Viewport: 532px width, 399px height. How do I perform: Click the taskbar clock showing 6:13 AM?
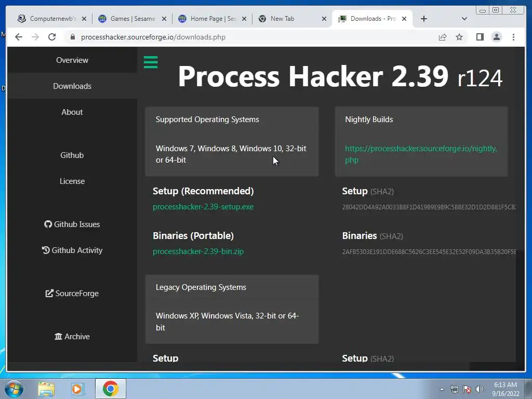pos(506,389)
